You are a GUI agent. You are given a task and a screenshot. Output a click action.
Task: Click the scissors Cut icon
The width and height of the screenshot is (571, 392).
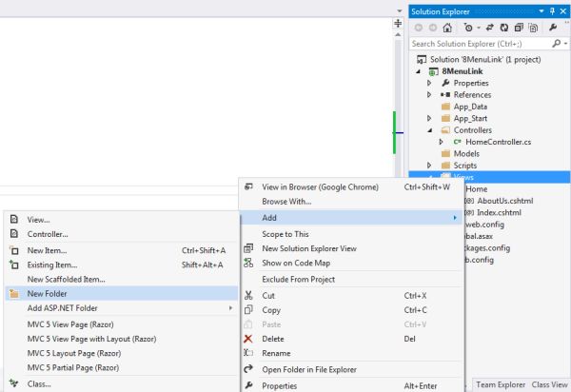pyautogui.click(x=248, y=295)
